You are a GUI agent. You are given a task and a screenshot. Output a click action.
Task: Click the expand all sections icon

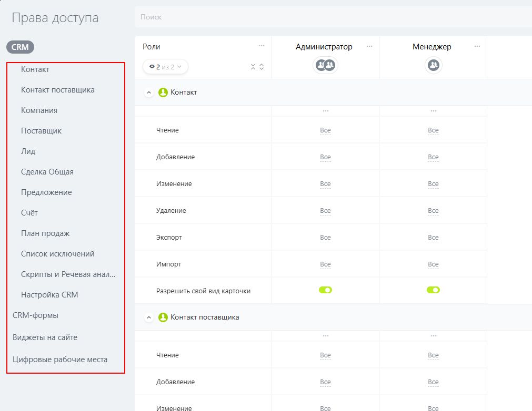click(262, 67)
